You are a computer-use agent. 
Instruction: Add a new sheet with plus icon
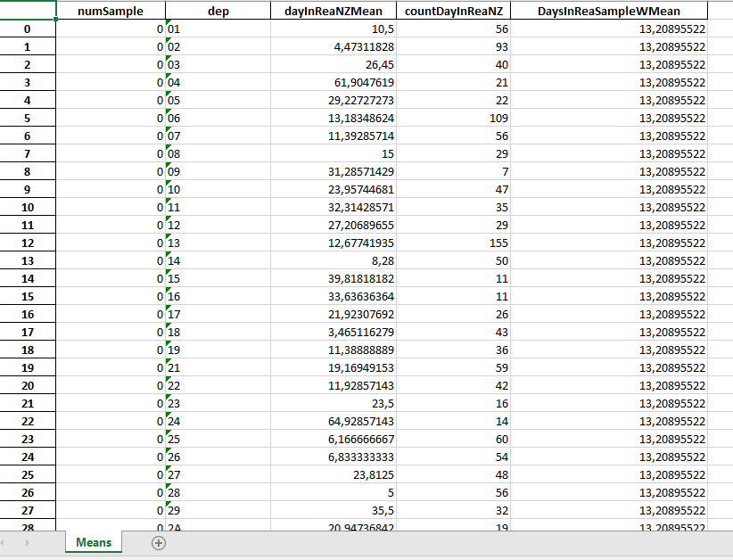coord(159,543)
